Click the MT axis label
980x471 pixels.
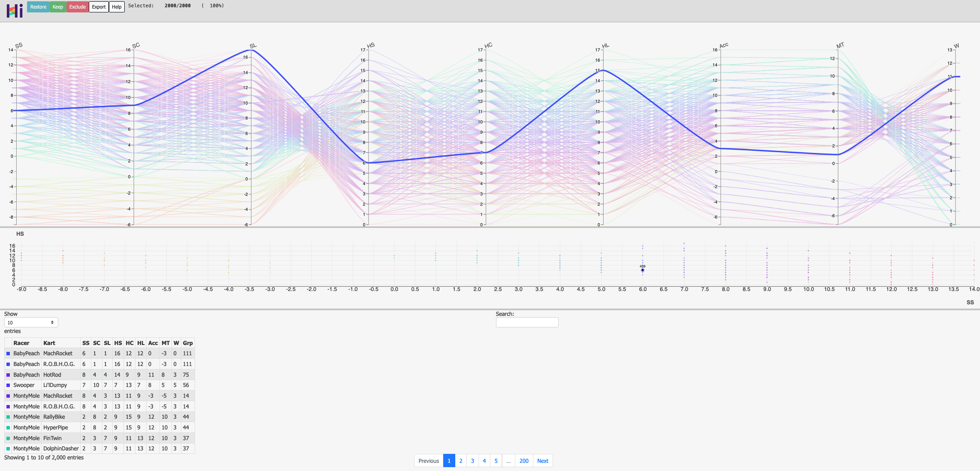click(840, 45)
